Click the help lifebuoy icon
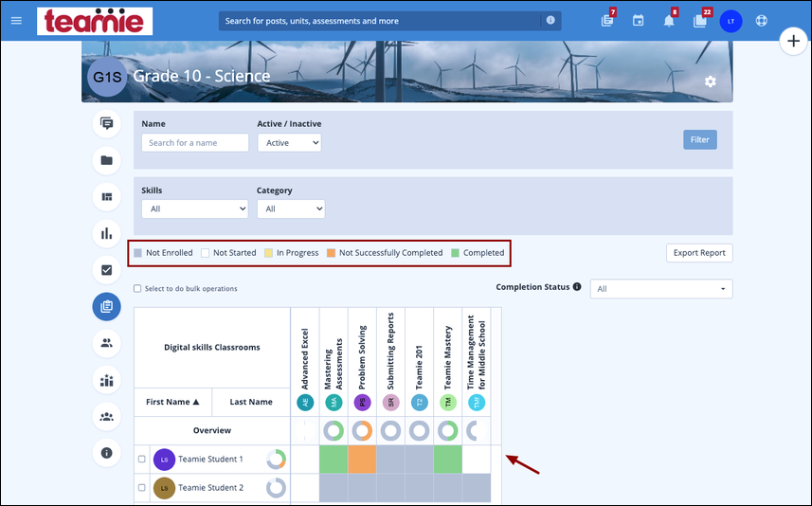Viewport: 812px width, 506px height. coord(761,21)
